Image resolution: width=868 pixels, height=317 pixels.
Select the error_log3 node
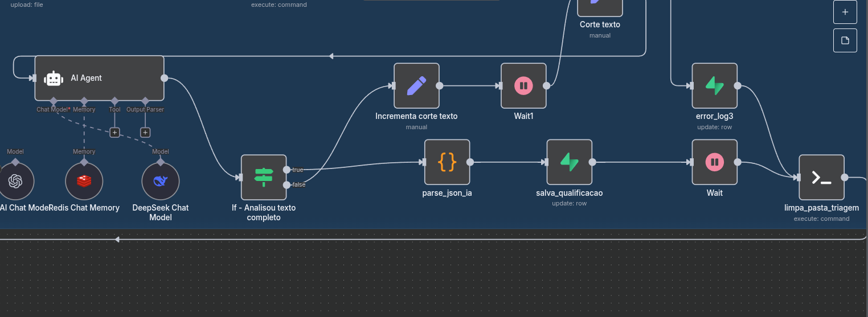[x=714, y=86]
